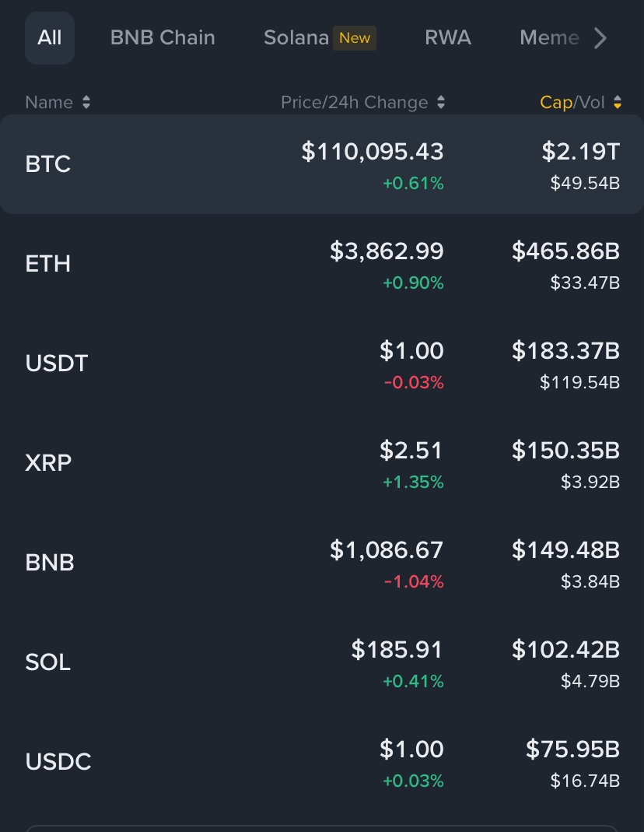Open the Meme category tab
Image resolution: width=644 pixels, height=832 pixels.
(549, 37)
